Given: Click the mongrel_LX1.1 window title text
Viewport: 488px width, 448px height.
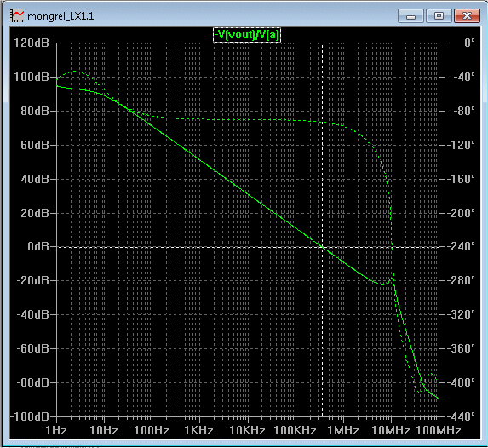Looking at the screenshot, I should tap(60, 16).
